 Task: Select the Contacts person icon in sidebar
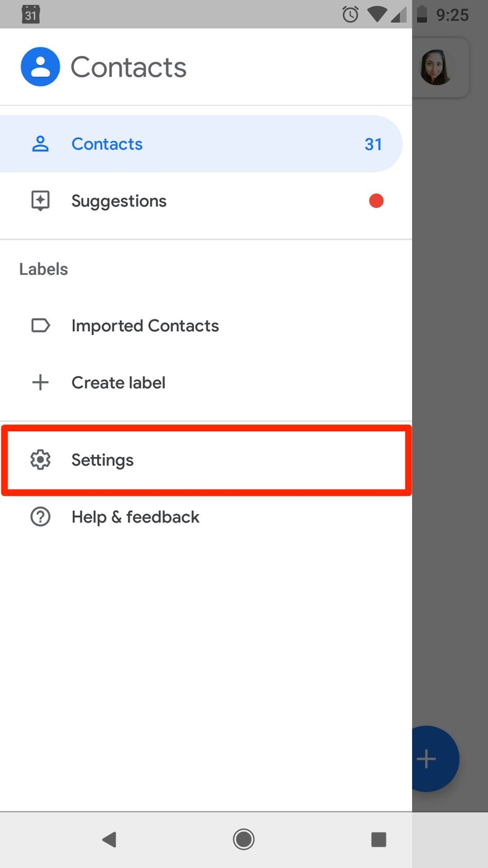tap(40, 143)
